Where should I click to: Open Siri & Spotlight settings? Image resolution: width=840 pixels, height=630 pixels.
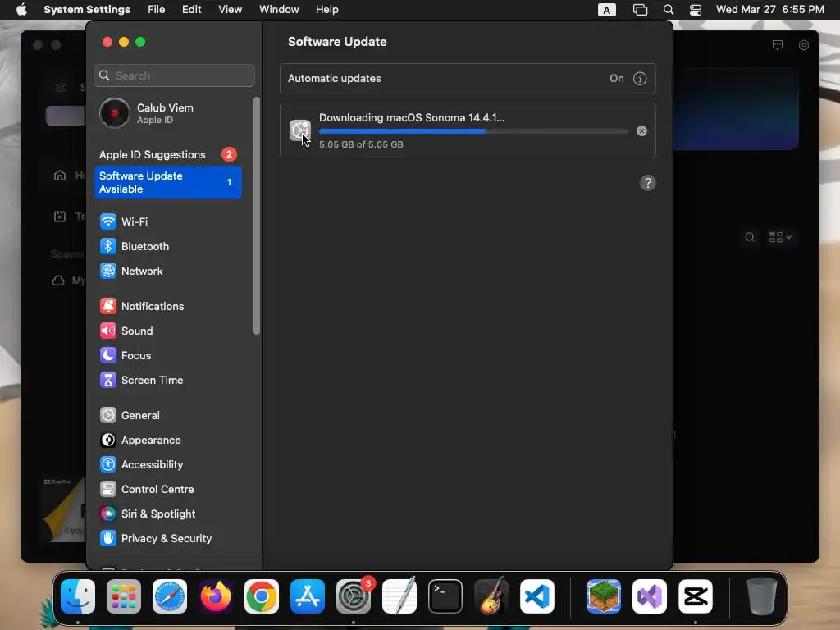pos(167,514)
